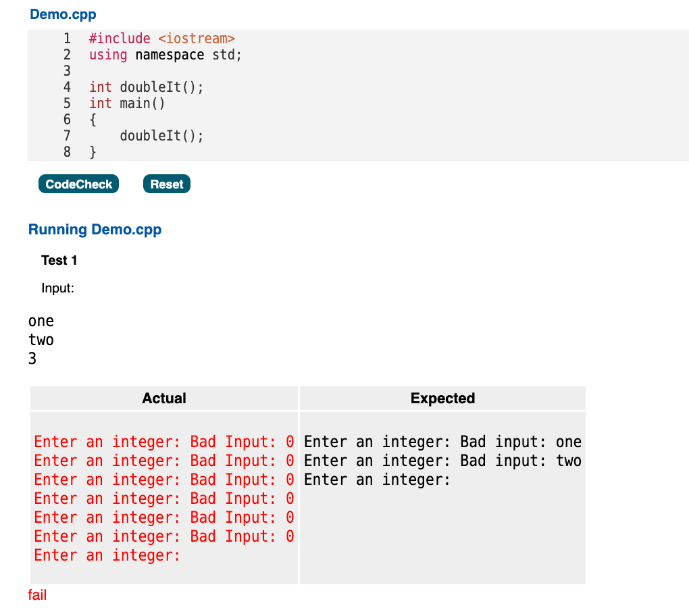The width and height of the screenshot is (689, 616).
Task: Click the 3 in the test input
Action: 31,359
